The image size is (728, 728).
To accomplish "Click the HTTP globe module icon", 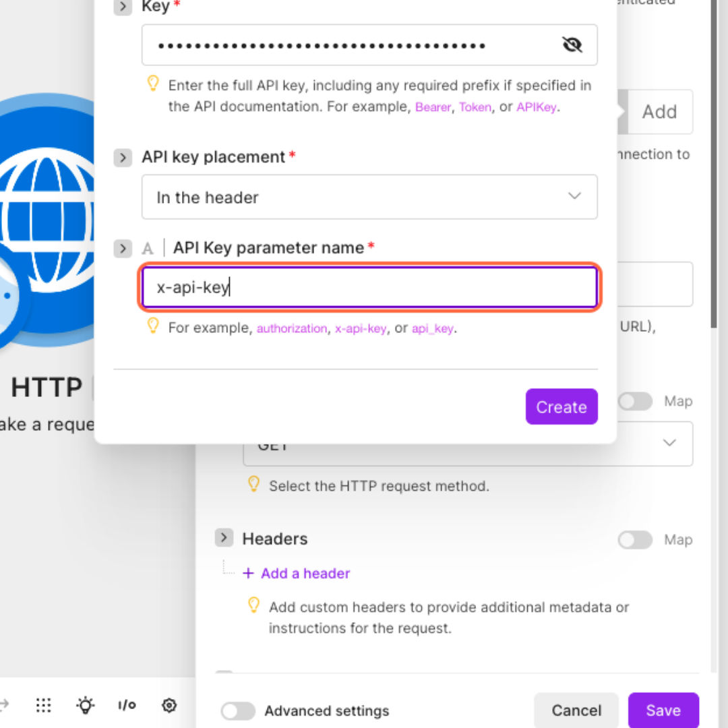I will tap(47, 220).
